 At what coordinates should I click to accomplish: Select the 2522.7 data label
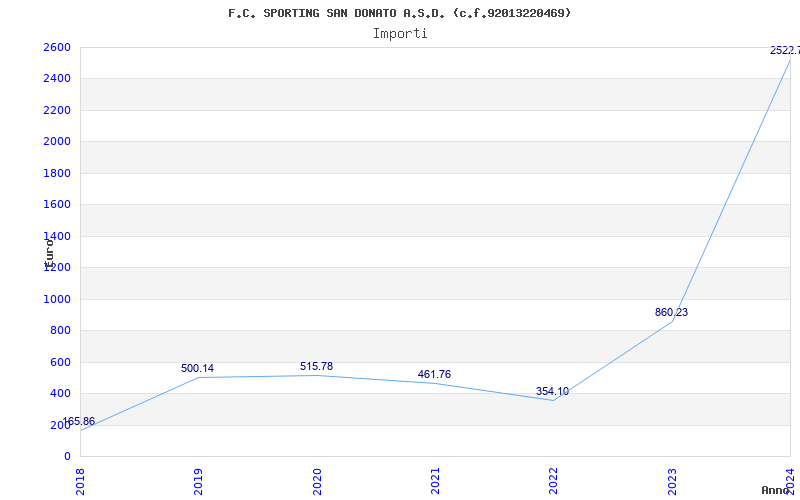coord(785,50)
